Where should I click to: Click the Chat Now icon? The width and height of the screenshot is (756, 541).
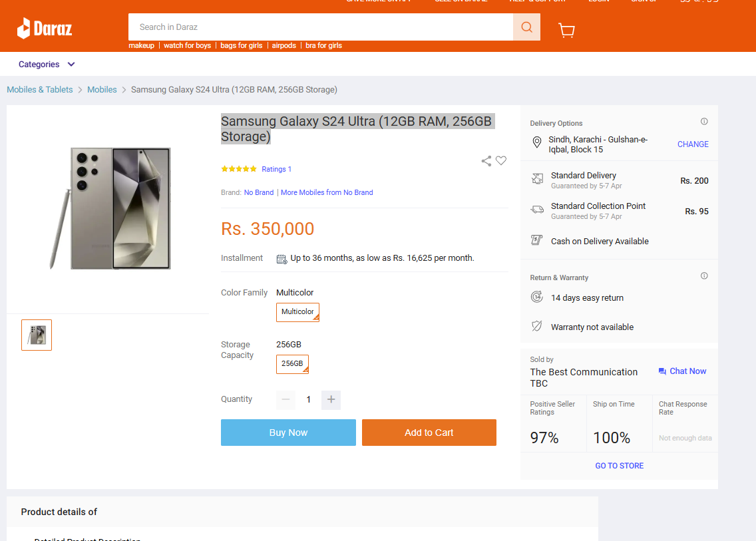(x=662, y=371)
